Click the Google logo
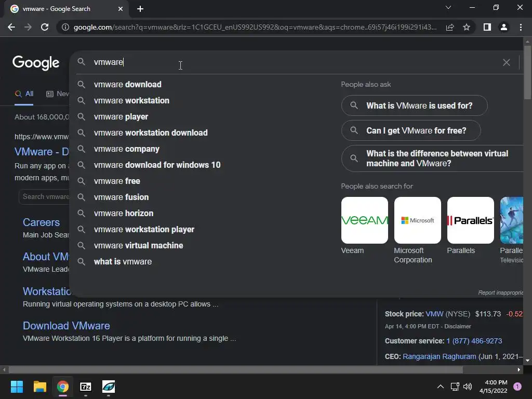 (x=36, y=63)
